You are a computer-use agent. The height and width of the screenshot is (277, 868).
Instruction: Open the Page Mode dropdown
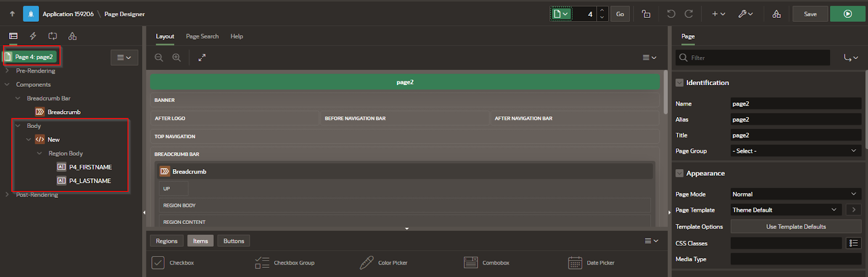click(x=796, y=194)
